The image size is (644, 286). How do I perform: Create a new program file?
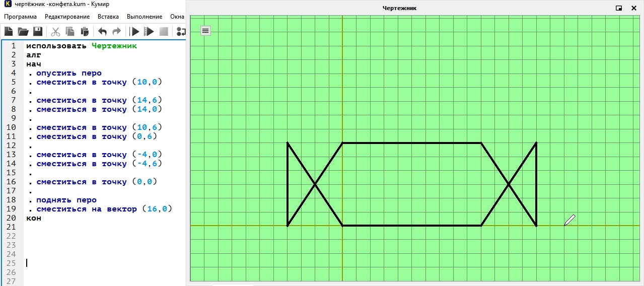click(x=9, y=32)
